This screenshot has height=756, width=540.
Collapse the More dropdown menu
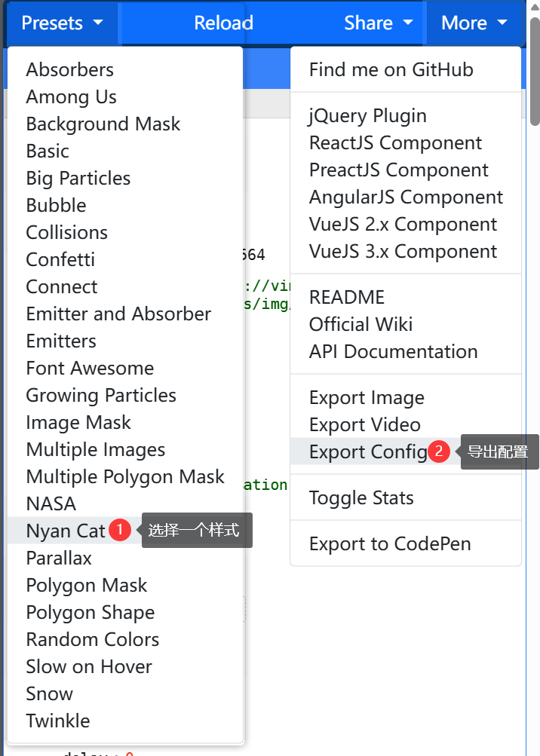coord(474,23)
